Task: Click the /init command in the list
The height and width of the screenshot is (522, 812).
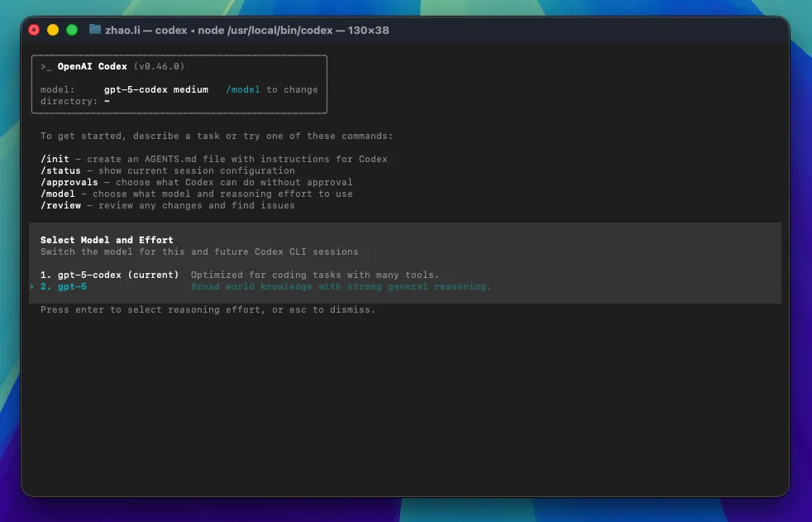Action: click(55, 159)
